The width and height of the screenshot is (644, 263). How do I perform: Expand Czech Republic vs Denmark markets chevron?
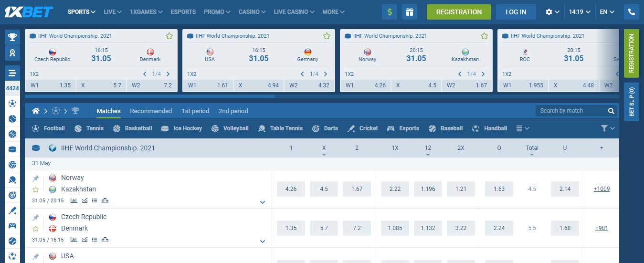(x=263, y=242)
